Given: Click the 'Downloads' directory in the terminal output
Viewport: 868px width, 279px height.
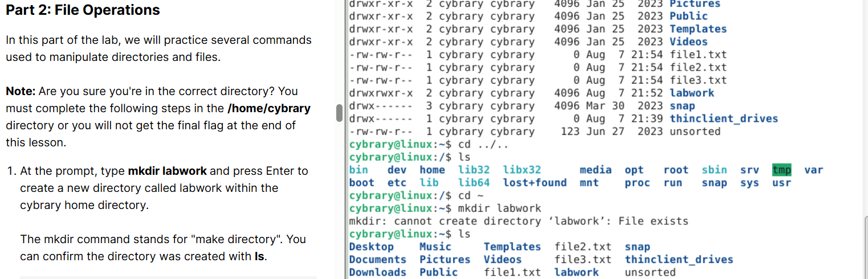Looking at the screenshot, I should point(377,272).
